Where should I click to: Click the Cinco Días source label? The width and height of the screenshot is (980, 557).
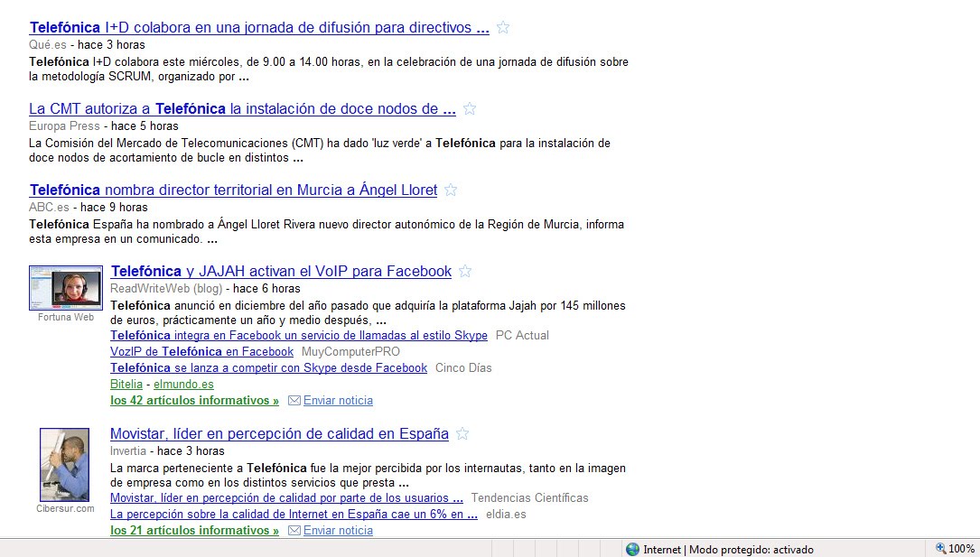pos(463,367)
